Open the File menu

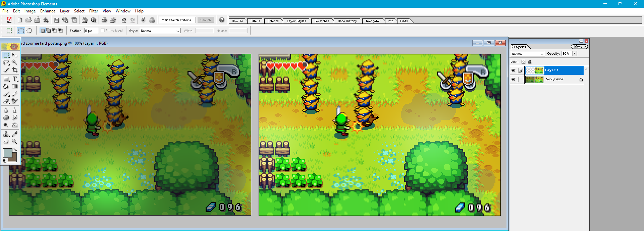click(5, 11)
